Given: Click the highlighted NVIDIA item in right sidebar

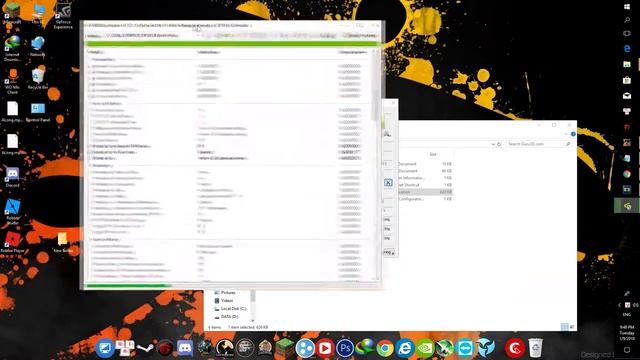Looking at the screenshot, I should pyautogui.click(x=627, y=206).
